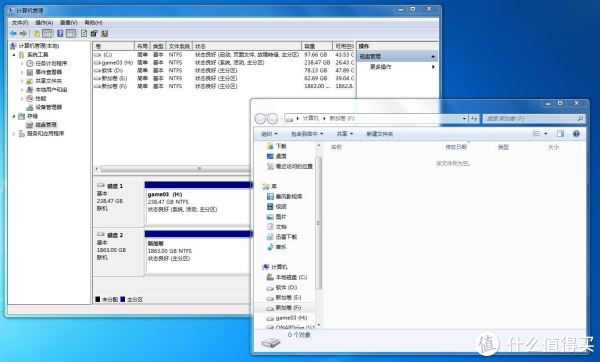Select the (C:) volume row in volume list
Image resolution: width=600 pixels, height=362 pixels.
tap(223, 55)
